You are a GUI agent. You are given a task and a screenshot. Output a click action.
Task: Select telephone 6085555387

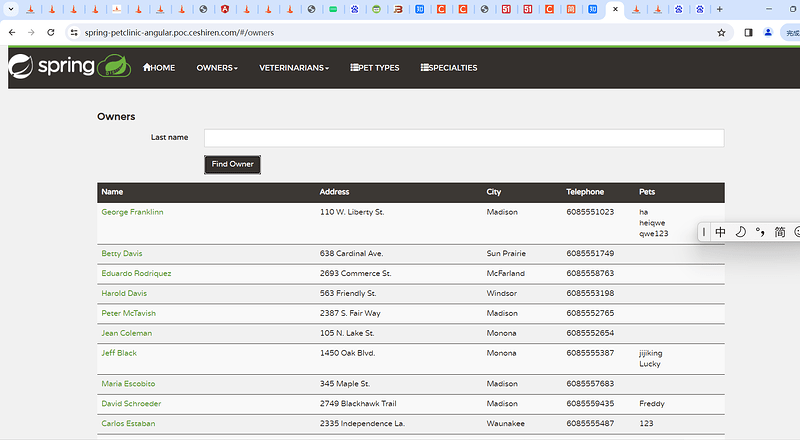pyautogui.click(x=590, y=353)
